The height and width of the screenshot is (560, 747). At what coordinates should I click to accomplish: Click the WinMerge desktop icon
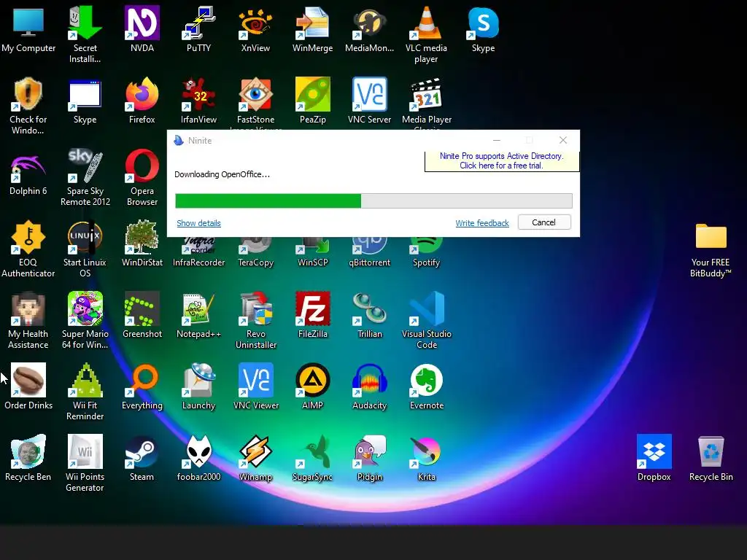pos(312,23)
